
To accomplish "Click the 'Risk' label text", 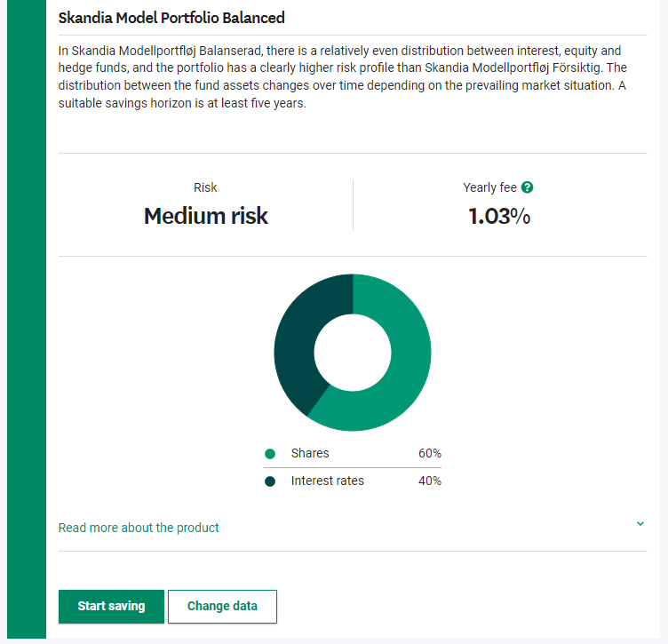I will coord(205,187).
